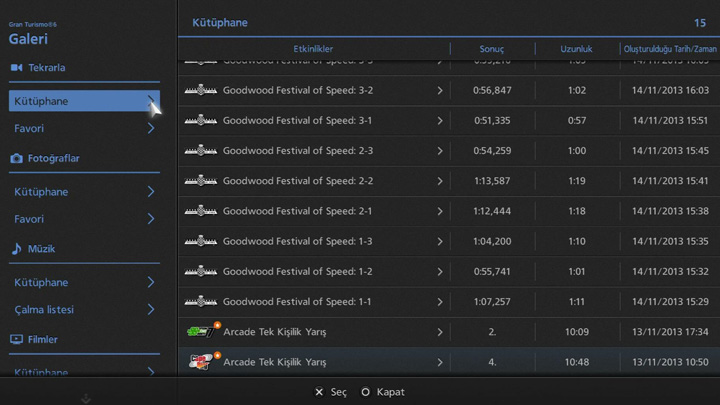Sort by Sonuç column header

(492, 49)
